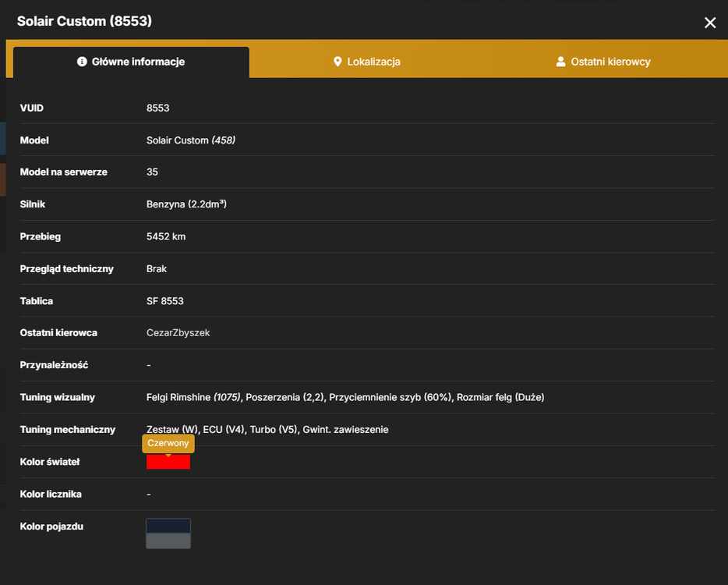Click the Turbo (V5) tuning text
This screenshot has height=585, width=728.
[x=274, y=430]
